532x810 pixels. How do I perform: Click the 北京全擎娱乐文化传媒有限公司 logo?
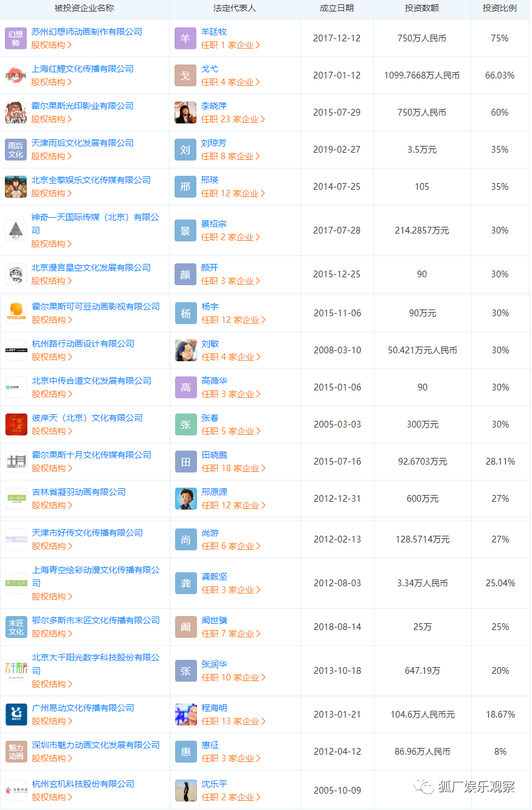pyautogui.click(x=16, y=187)
